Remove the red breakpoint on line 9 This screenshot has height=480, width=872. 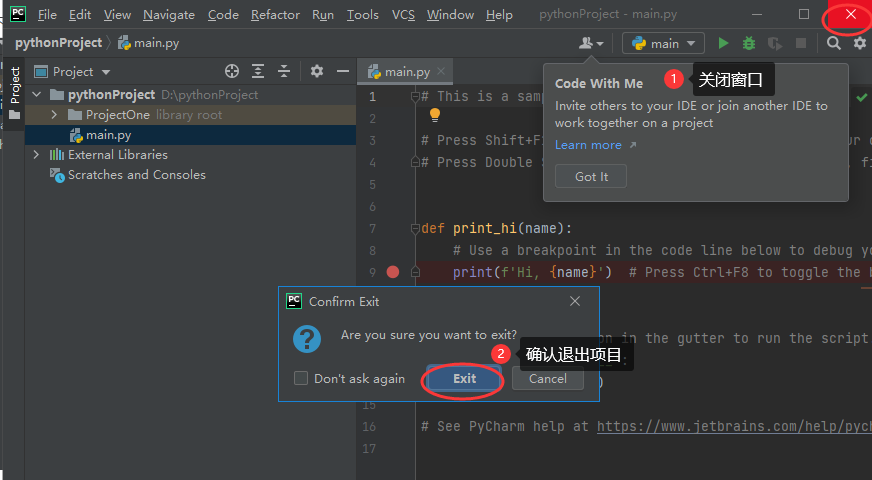click(x=393, y=272)
